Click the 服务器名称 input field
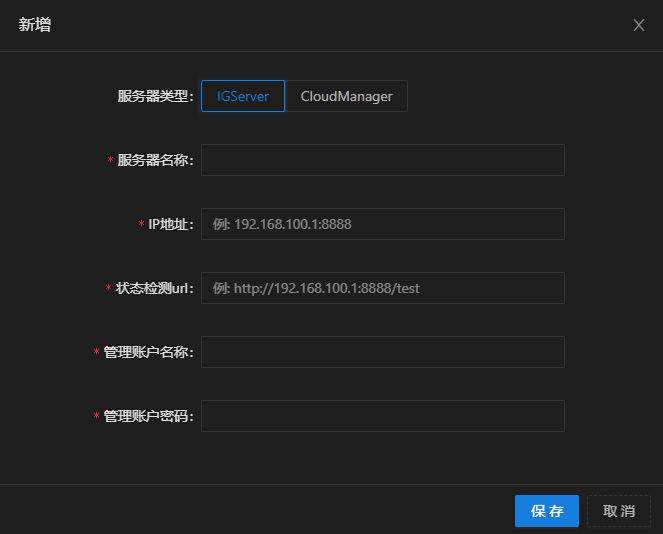Viewport: 663px width, 534px height. click(x=383, y=160)
